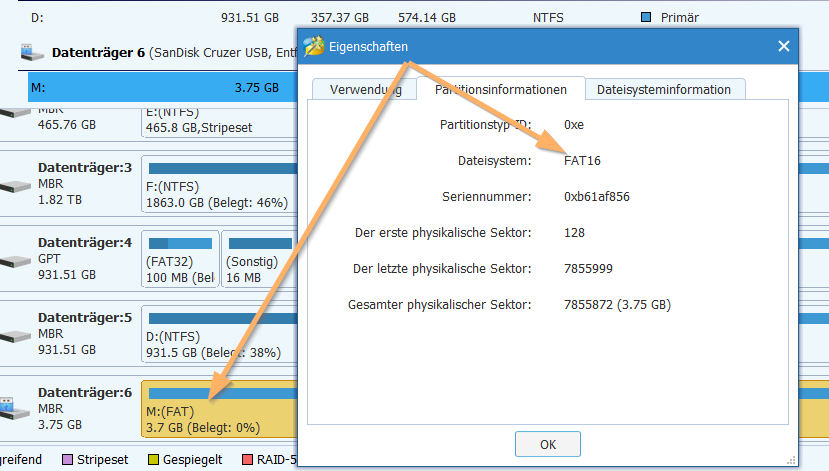Screen dimensions: 829x471
Task: Click the NTFS file system cell for D:
Action: [x=548, y=17]
